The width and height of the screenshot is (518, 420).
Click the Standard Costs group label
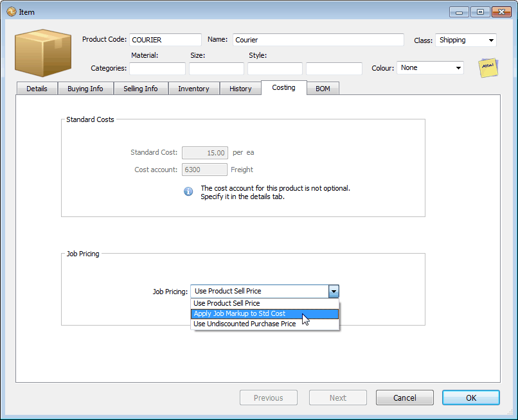click(x=90, y=119)
